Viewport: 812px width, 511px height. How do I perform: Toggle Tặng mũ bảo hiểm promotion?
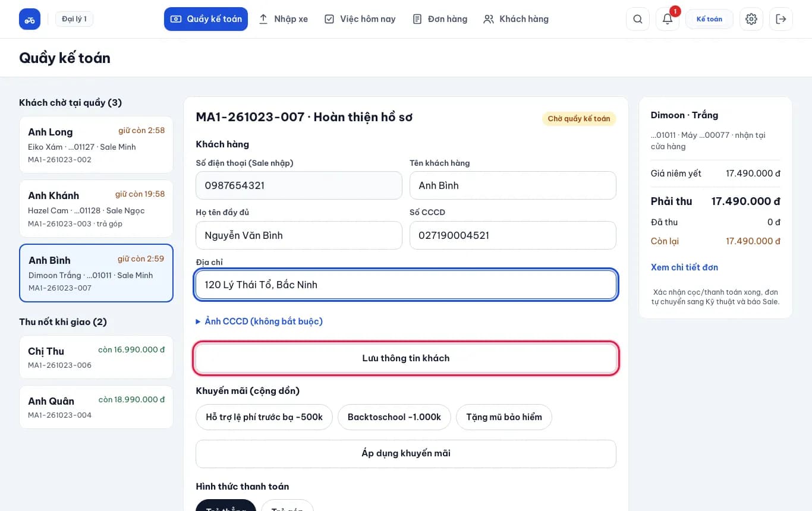coord(504,417)
